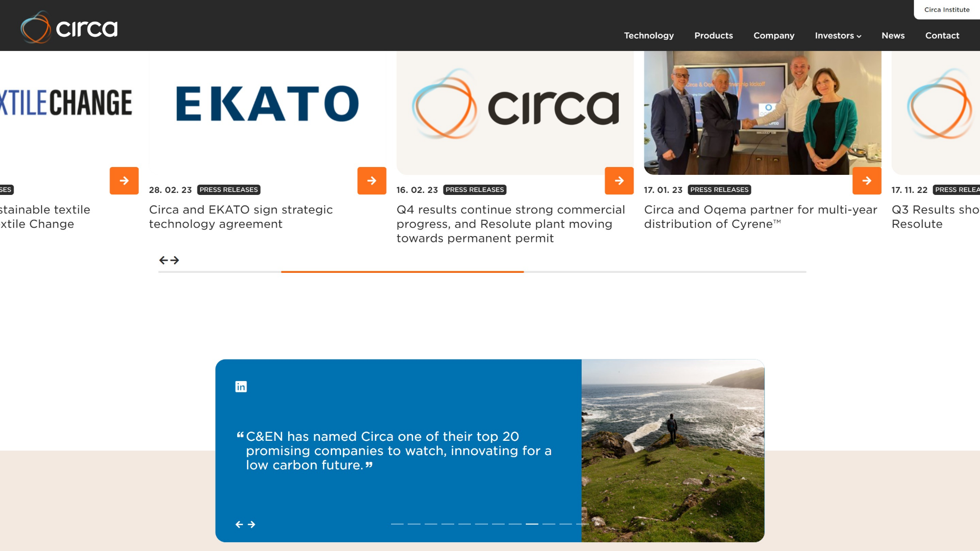Read Circa and EKATO strategic technology agreement
Screen dimensions: 980x551
coord(241,217)
